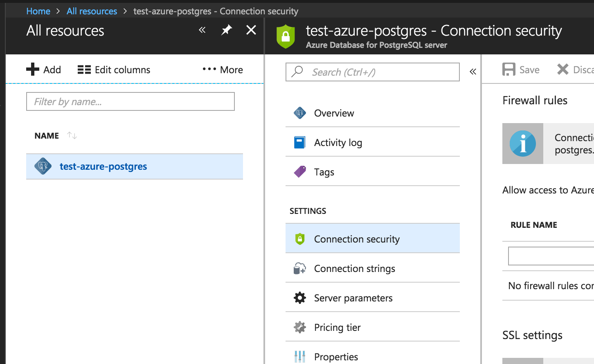Sort resources by NAME column

(x=47, y=136)
